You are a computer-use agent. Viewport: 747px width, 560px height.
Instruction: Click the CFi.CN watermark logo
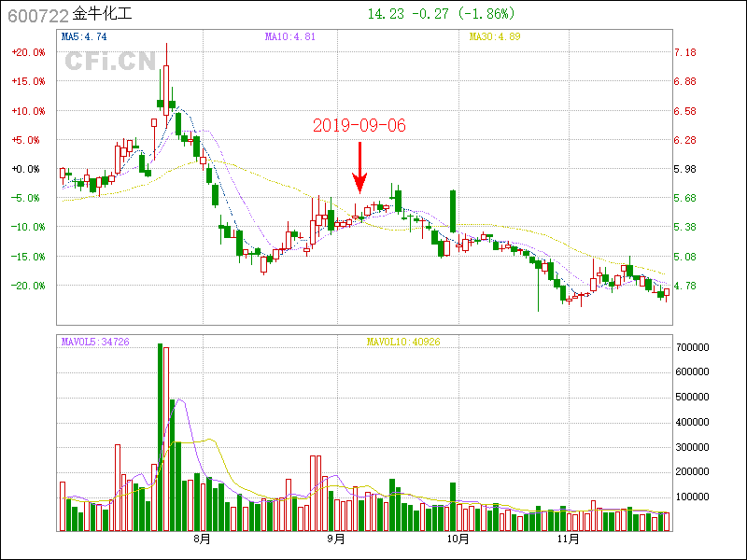pos(109,62)
